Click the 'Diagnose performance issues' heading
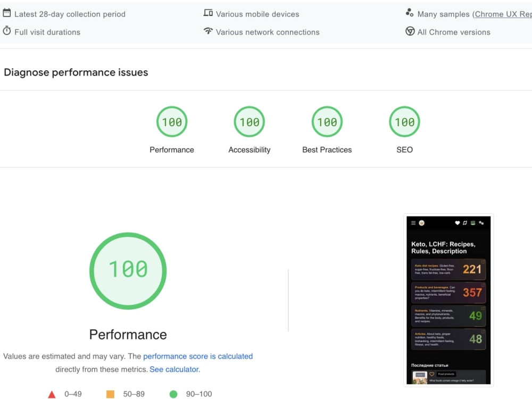The image size is (532, 399). coord(76,72)
